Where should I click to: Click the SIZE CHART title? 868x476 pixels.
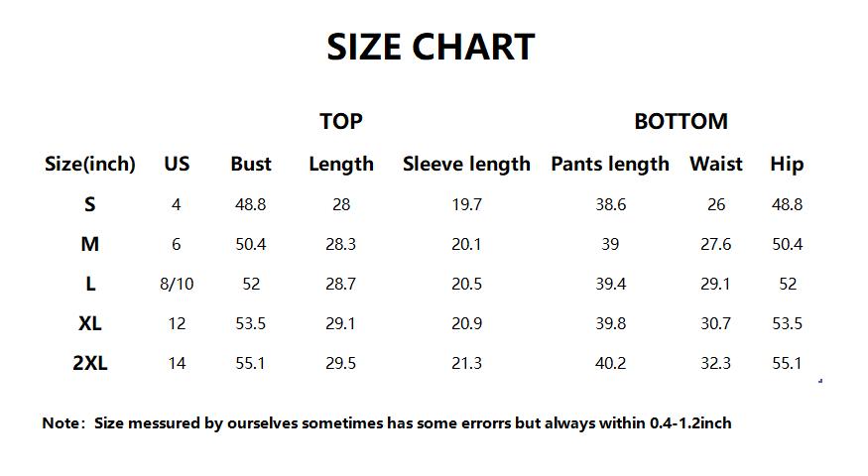(431, 47)
